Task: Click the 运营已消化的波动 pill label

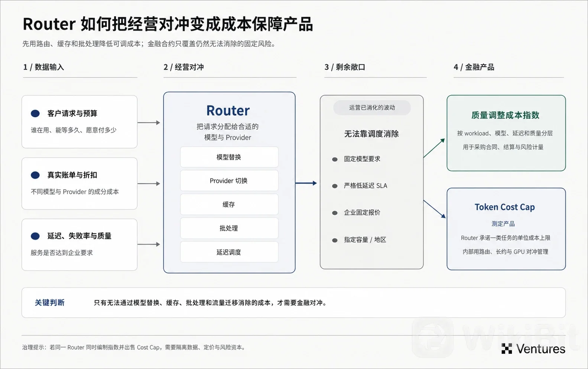Action: pos(372,107)
